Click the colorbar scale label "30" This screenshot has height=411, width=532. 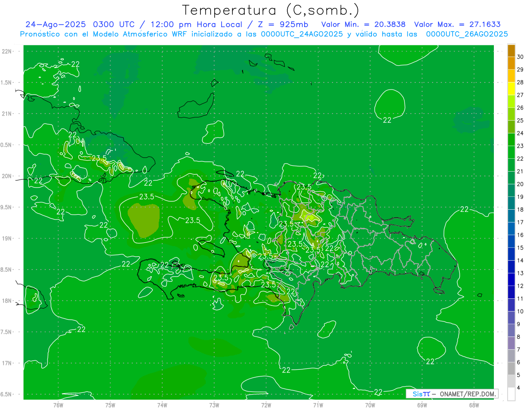point(520,57)
